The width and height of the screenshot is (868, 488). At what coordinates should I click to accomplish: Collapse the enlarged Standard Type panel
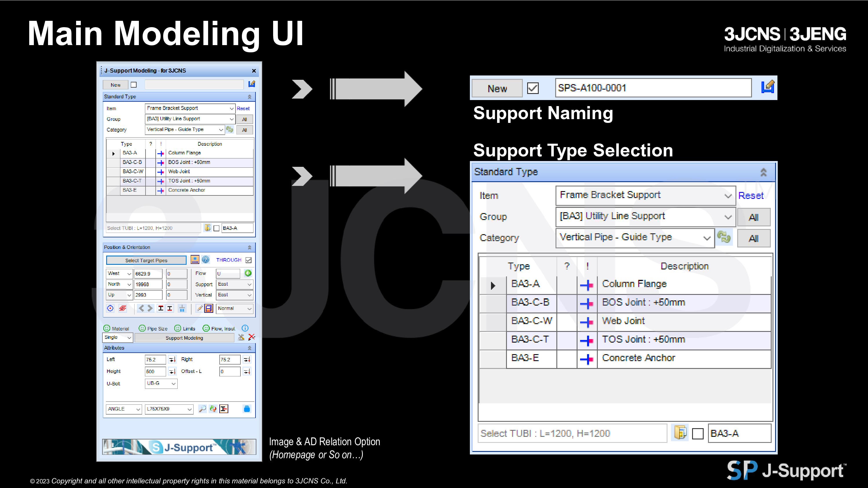pos(764,172)
